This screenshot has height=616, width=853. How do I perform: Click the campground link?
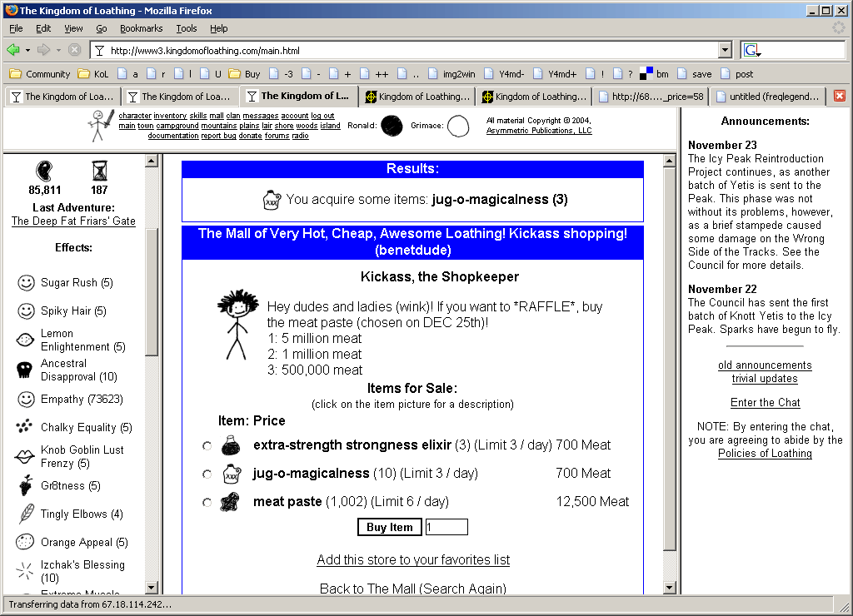point(177,126)
